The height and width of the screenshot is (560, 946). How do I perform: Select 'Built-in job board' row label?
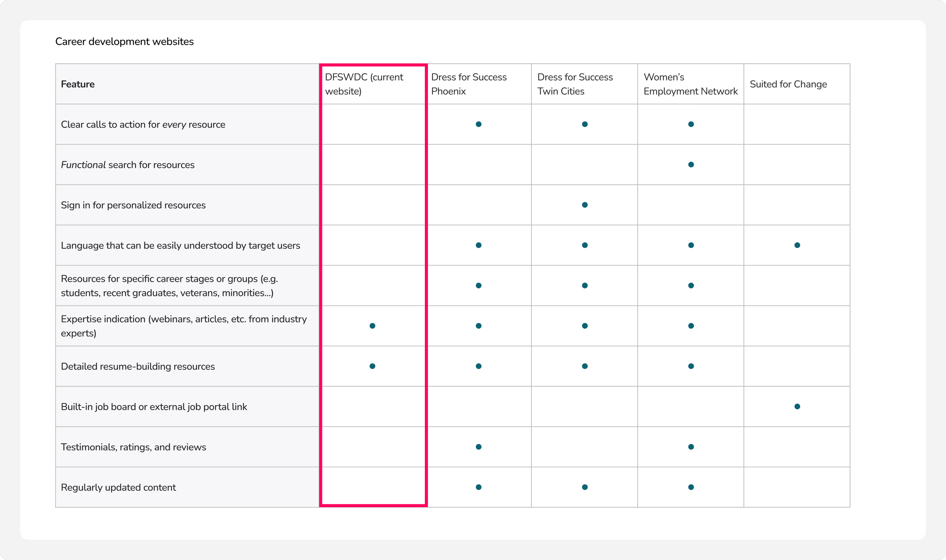coord(154,407)
